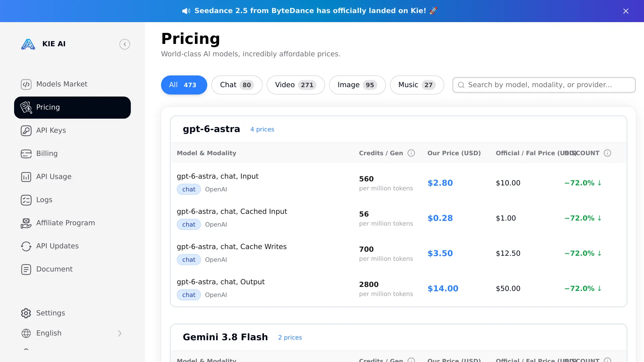Click the chat tag in the Cache Writes row

[189, 260]
